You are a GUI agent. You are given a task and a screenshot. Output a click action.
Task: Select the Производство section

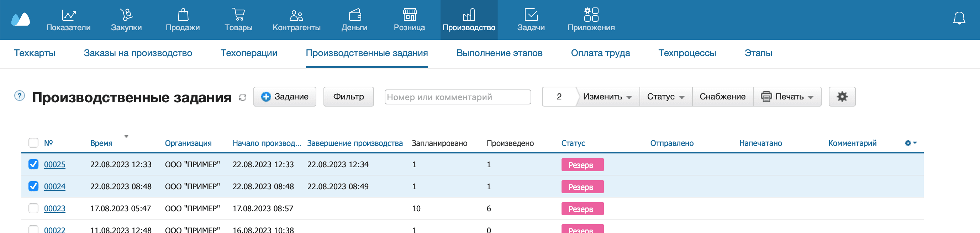[469, 20]
